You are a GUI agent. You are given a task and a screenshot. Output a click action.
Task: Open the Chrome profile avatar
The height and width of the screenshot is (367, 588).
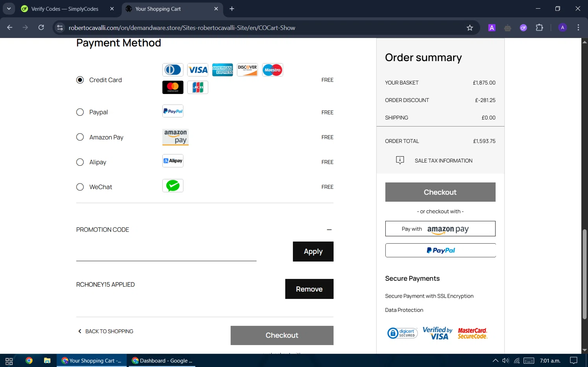coord(563,27)
